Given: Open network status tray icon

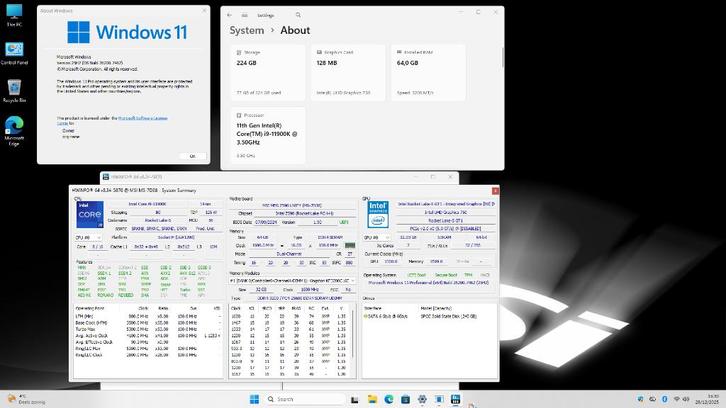Looking at the screenshot, I should [x=676, y=399].
